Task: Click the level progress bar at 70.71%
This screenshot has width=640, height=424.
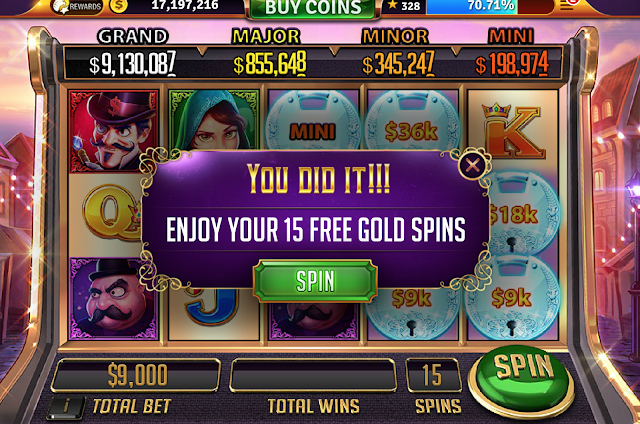Action: tap(490, 6)
